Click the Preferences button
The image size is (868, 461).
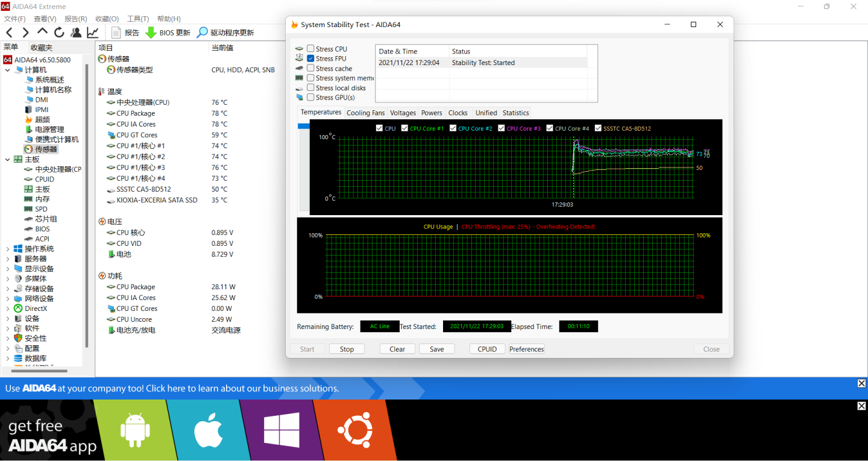pyautogui.click(x=527, y=349)
